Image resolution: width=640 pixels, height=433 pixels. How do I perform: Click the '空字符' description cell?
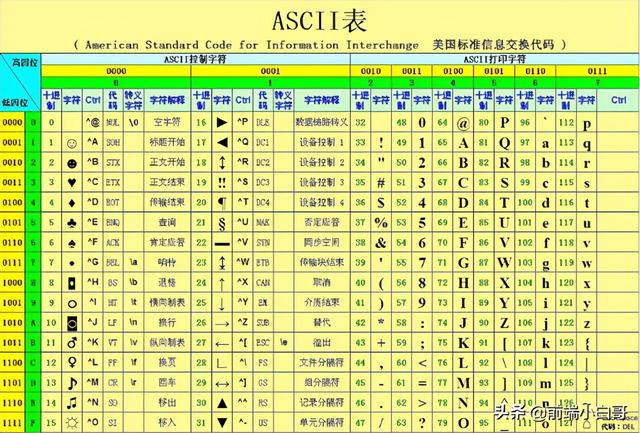(167, 122)
